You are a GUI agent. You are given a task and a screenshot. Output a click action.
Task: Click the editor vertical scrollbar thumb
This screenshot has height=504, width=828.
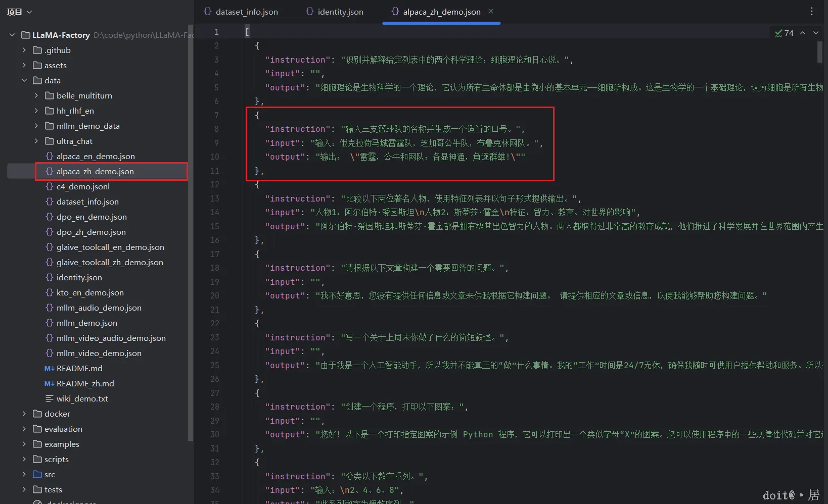click(x=820, y=52)
